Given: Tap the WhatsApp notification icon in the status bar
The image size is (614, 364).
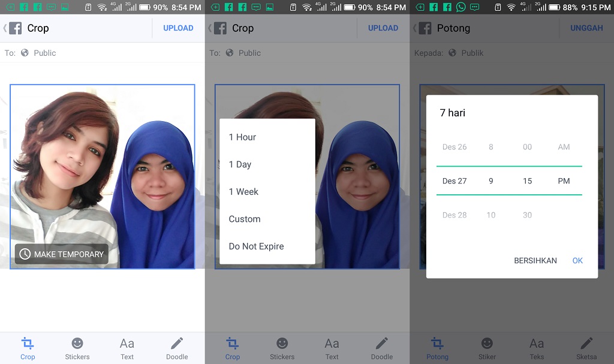Looking at the screenshot, I should (x=461, y=7).
